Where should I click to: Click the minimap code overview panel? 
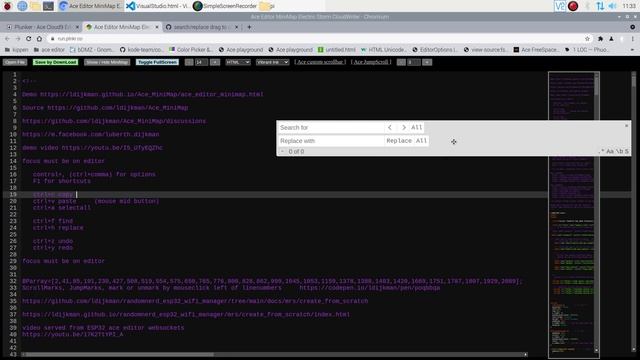pos(573,215)
